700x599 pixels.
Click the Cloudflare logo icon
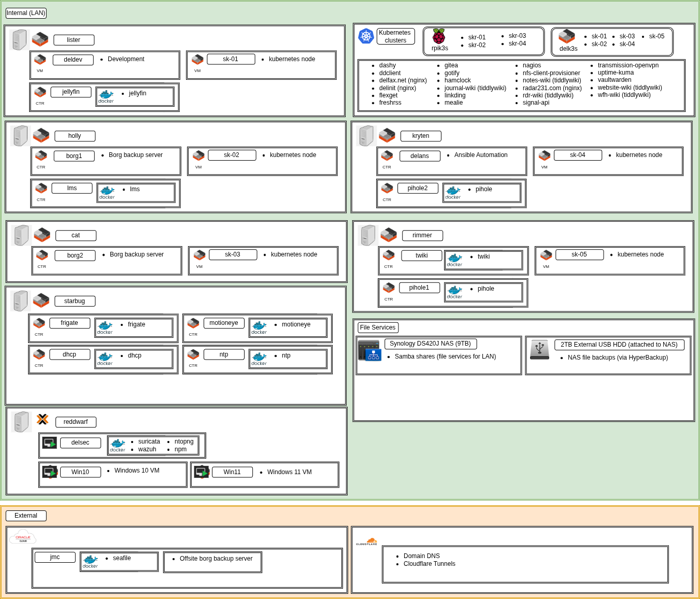[367, 541]
